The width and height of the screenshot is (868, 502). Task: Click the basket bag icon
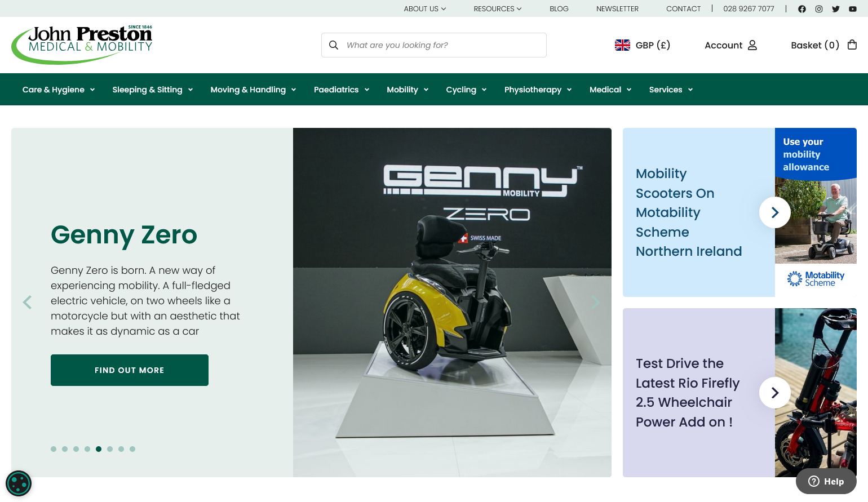click(852, 45)
